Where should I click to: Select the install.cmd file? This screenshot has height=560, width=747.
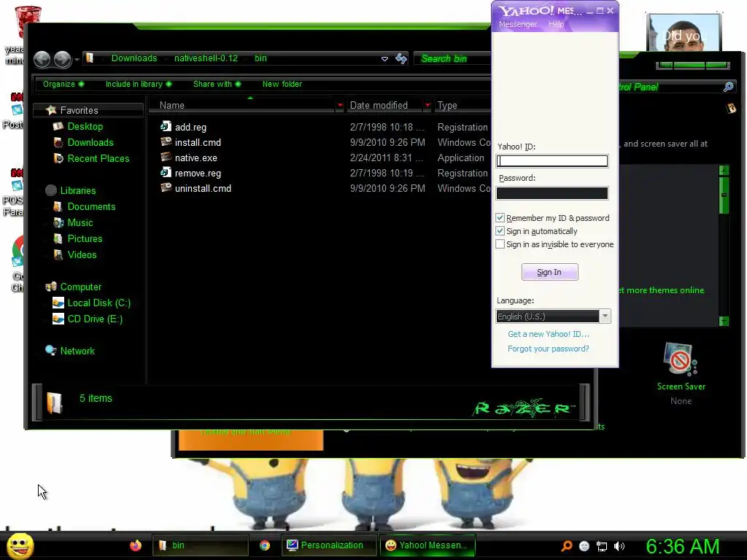coord(198,142)
